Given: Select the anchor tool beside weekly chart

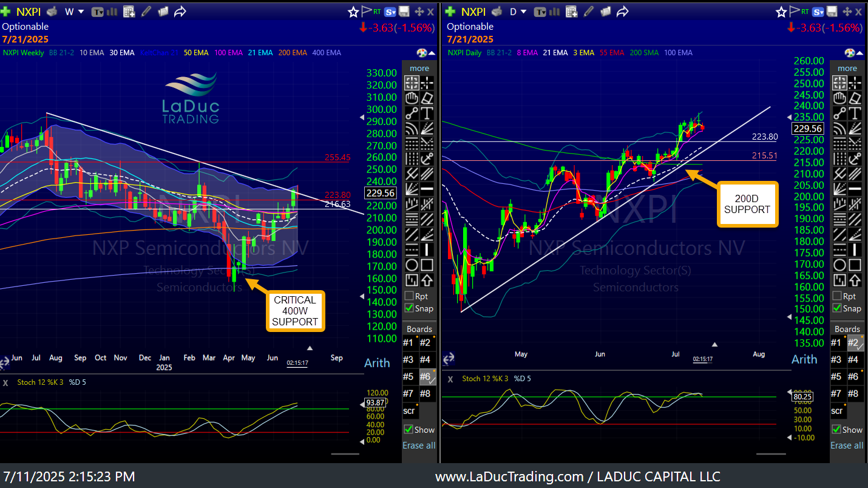Looking at the screenshot, I should [427, 158].
